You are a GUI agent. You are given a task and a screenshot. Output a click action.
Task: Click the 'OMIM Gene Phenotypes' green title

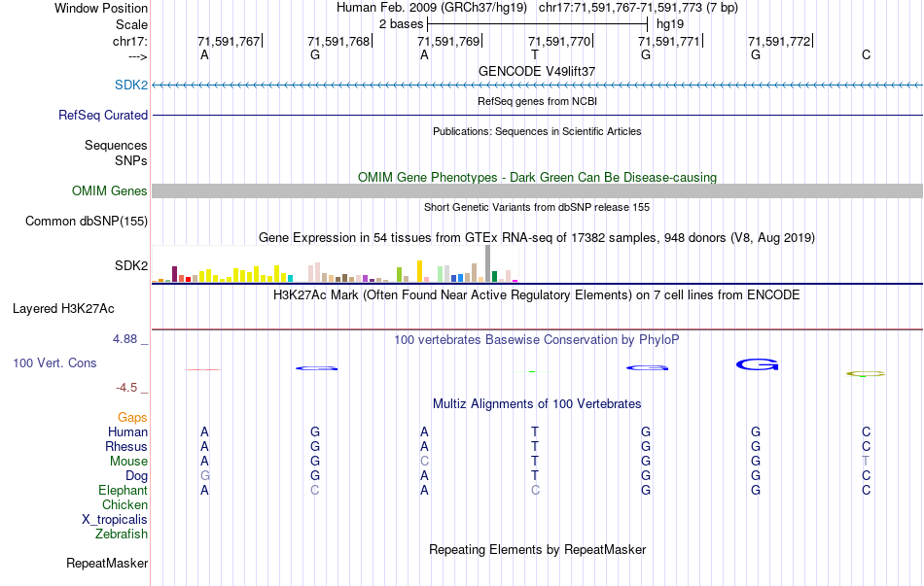(x=537, y=177)
